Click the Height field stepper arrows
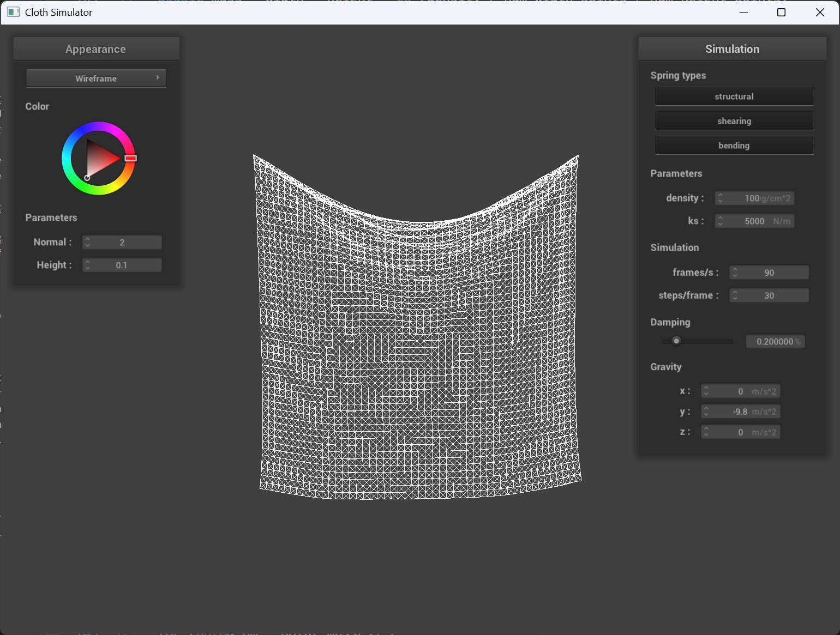Image resolution: width=840 pixels, height=635 pixels. tap(88, 265)
